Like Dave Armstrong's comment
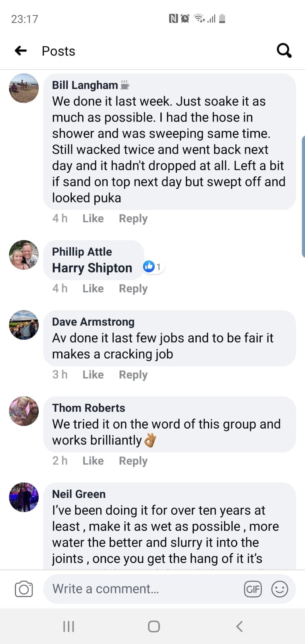Image resolution: width=305 pixels, height=644 pixels. 93,375
